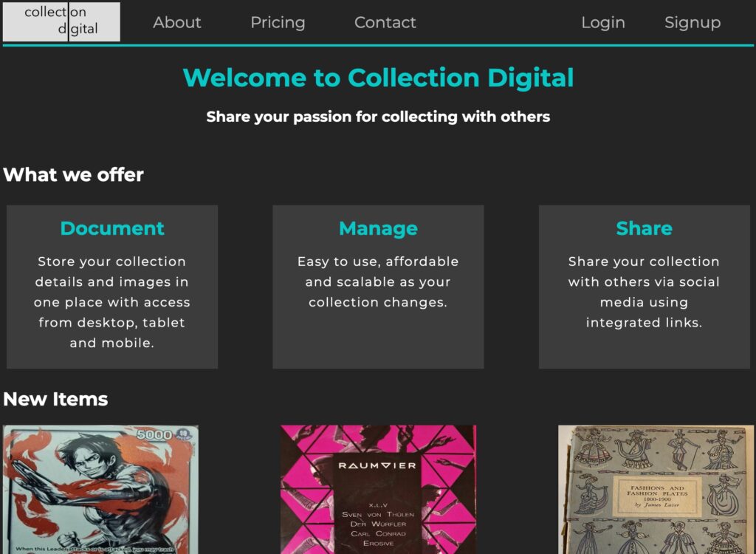Open the About page
This screenshot has height=554, width=756.
click(176, 23)
